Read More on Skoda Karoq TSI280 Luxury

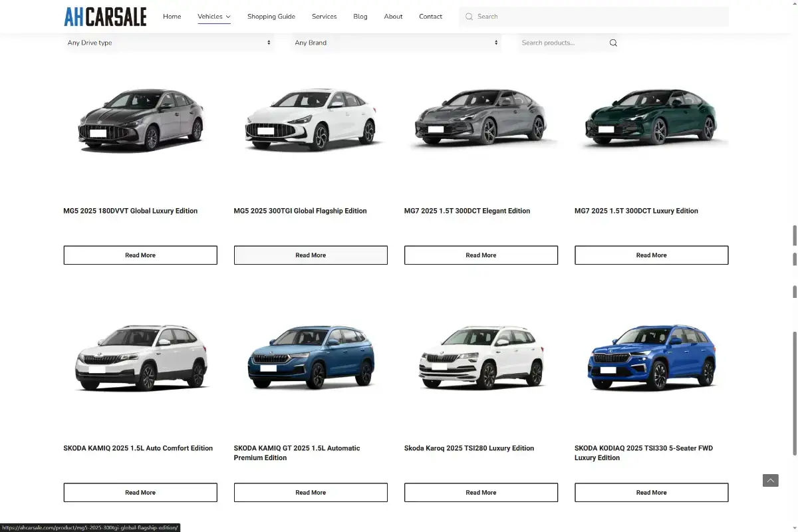pos(481,493)
